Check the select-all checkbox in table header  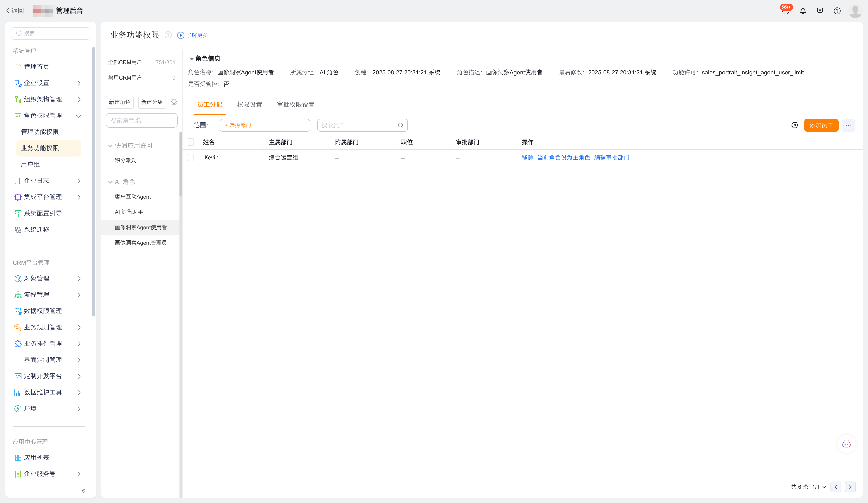(x=190, y=142)
